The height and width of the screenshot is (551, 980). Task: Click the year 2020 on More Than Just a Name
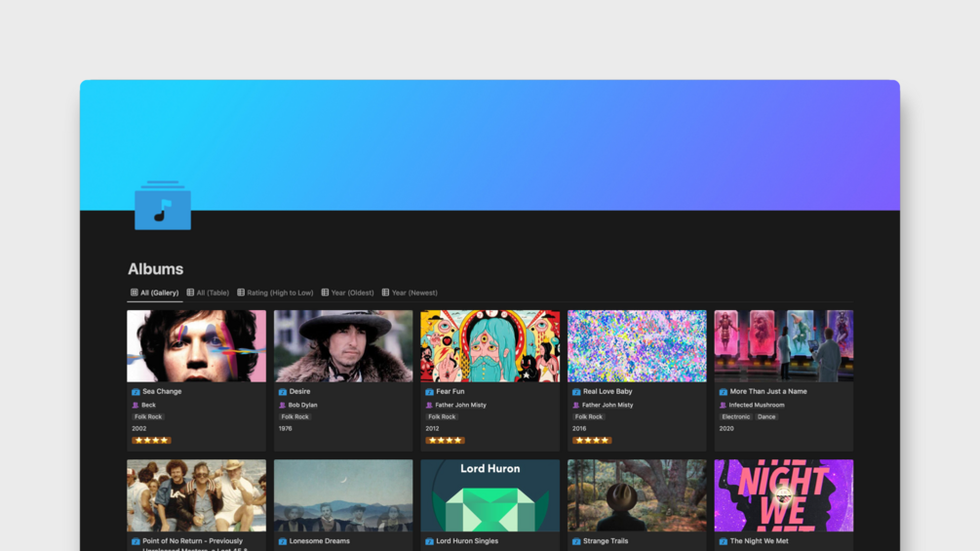pos(726,428)
